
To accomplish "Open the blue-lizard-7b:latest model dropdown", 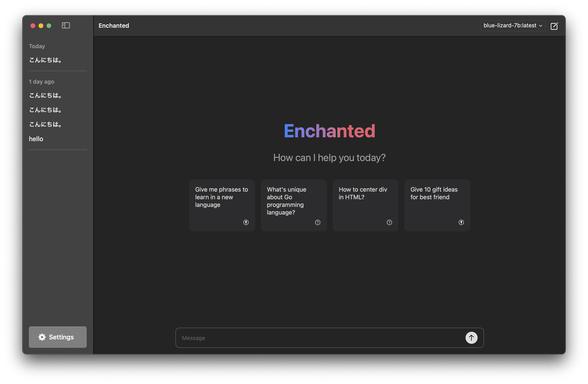I will click(513, 26).
